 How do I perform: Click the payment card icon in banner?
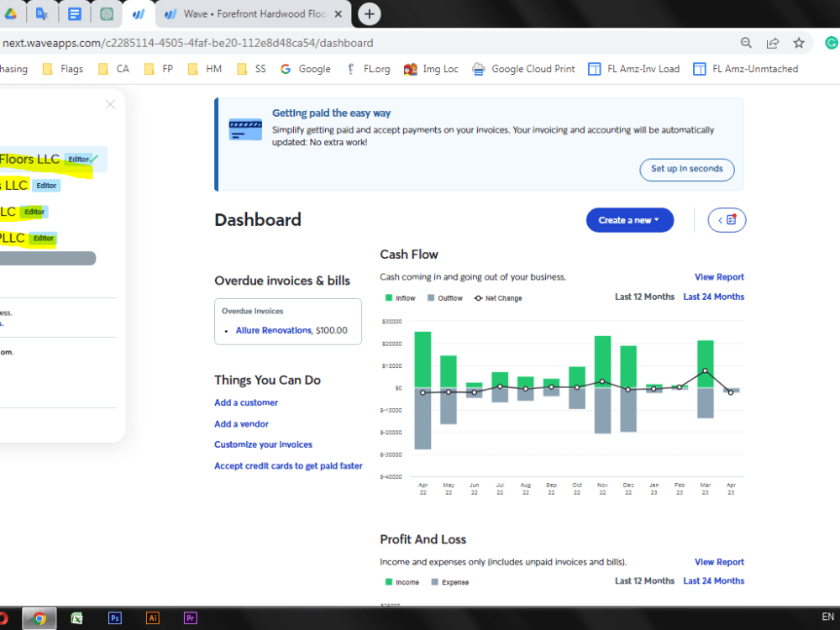[245, 129]
